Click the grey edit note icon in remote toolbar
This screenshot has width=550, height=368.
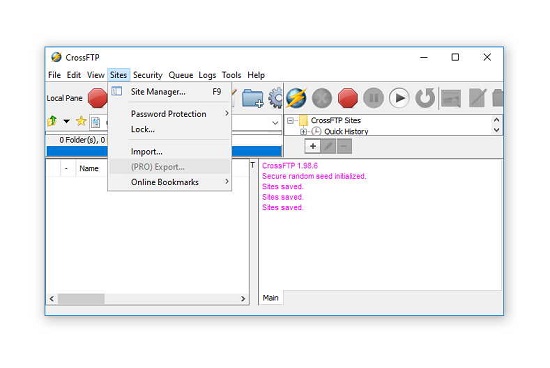coord(478,98)
